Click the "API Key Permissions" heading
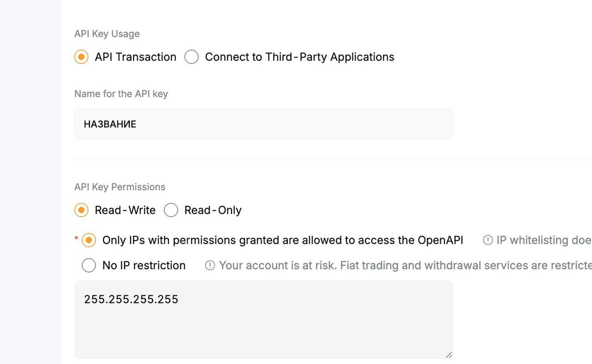Screen dimensions: 592x364 click(x=120, y=187)
